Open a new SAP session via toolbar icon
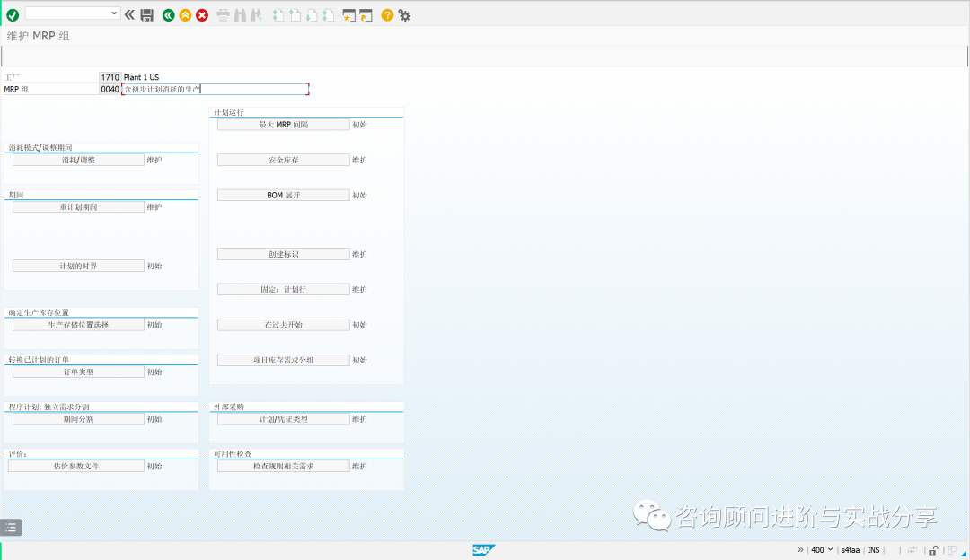970x560 pixels. click(x=348, y=14)
